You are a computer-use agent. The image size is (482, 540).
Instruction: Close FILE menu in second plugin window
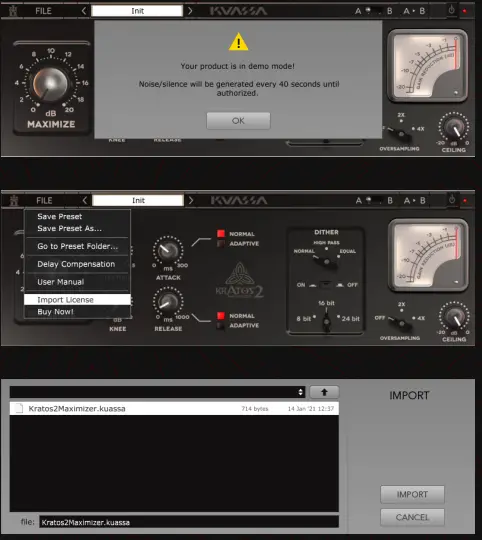[44, 200]
